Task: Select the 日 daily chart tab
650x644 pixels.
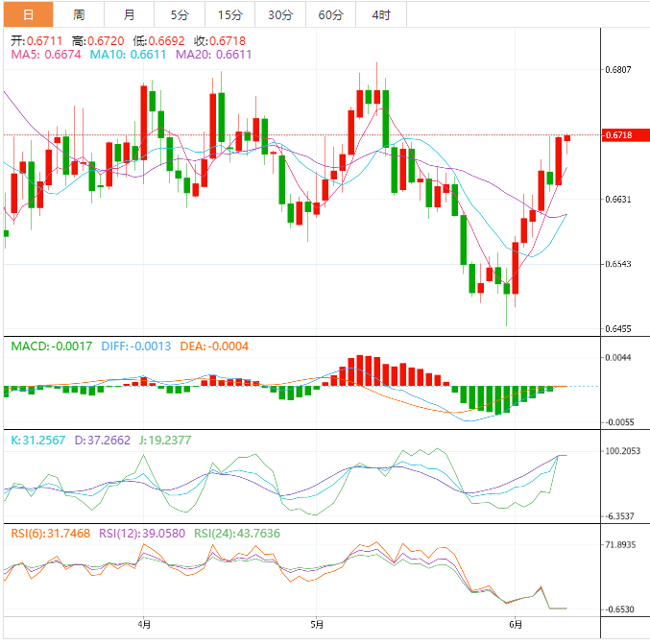Action: [27, 14]
